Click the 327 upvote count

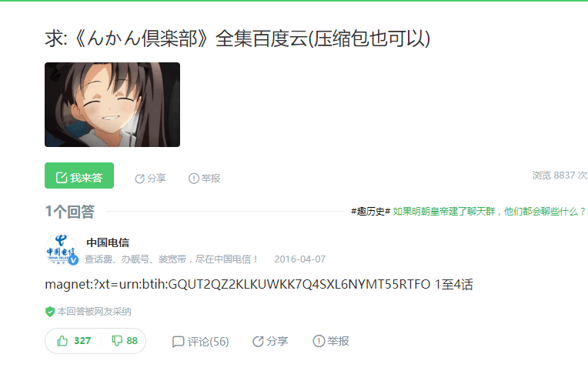82,341
